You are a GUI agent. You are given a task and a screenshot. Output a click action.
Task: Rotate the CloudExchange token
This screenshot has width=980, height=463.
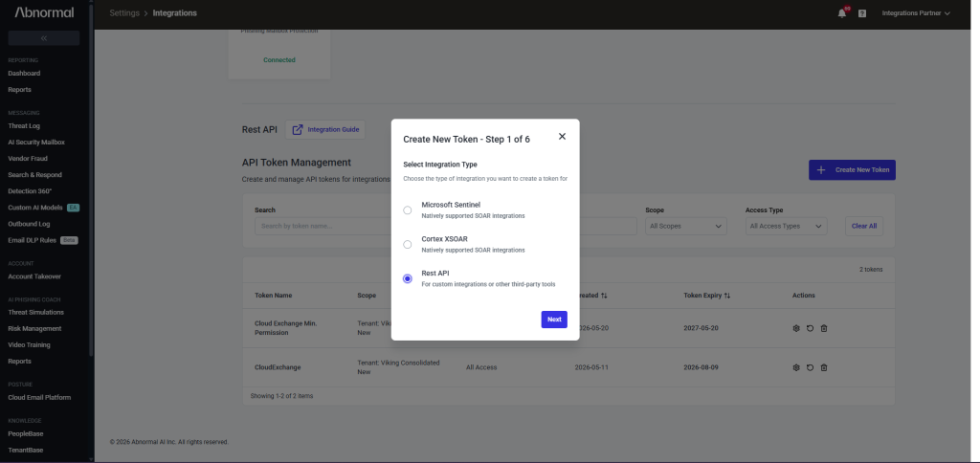[810, 367]
